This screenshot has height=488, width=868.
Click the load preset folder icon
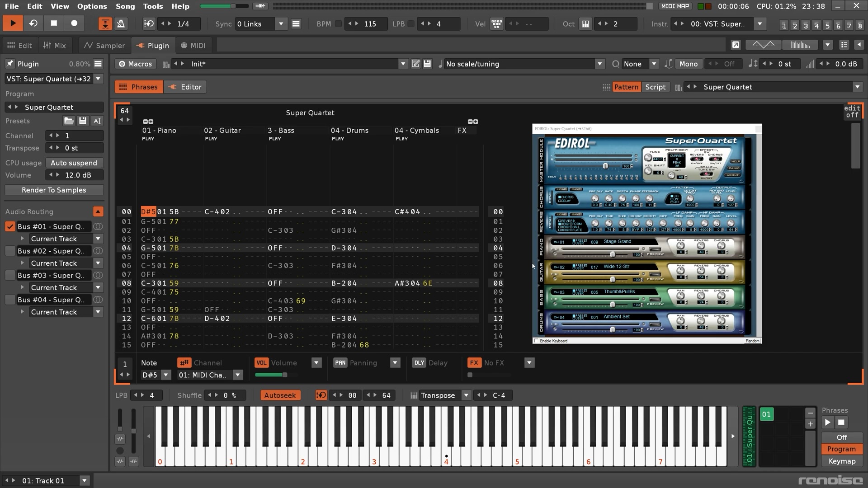click(x=69, y=121)
